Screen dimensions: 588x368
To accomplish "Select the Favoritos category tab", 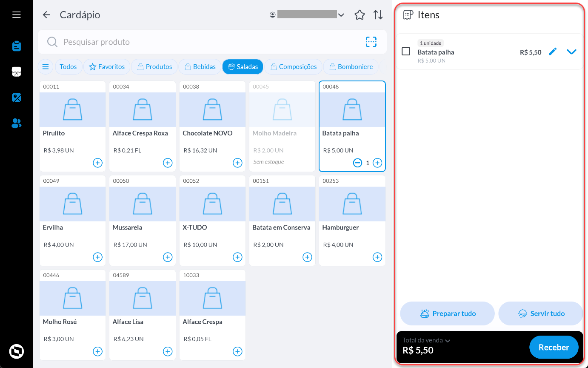I will point(107,67).
